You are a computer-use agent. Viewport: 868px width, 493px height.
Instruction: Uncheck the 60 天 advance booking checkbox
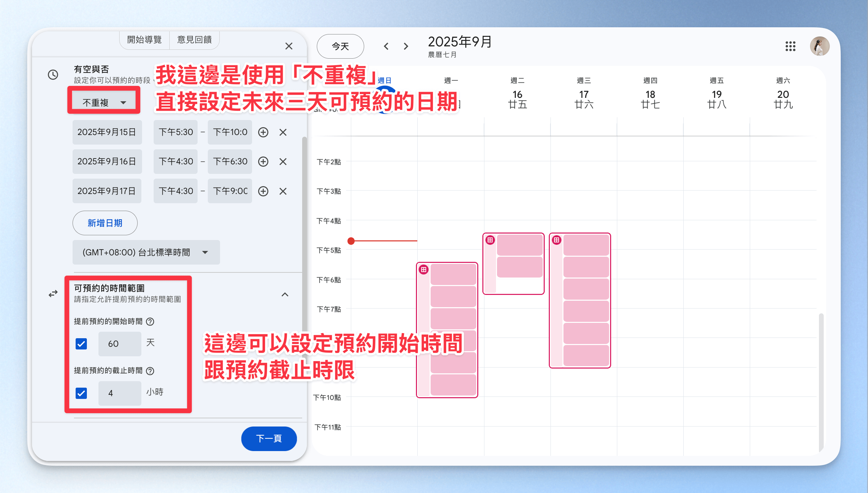pyautogui.click(x=81, y=344)
